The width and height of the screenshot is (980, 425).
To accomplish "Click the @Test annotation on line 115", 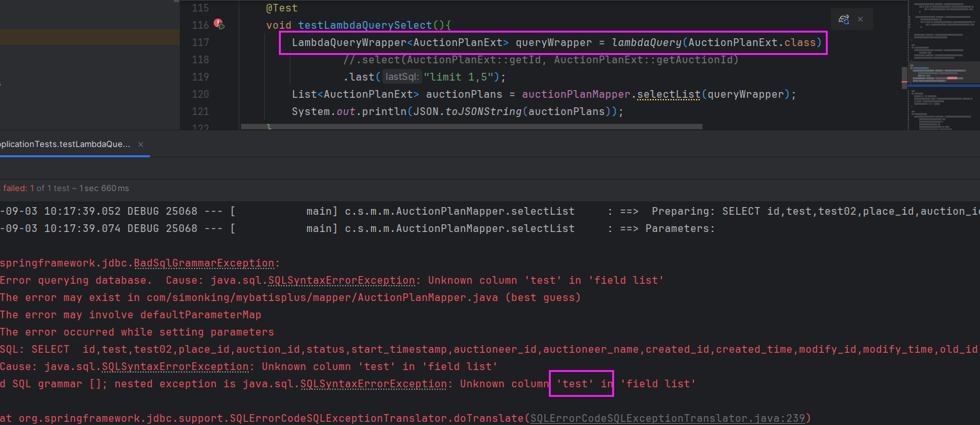I will point(282,8).
